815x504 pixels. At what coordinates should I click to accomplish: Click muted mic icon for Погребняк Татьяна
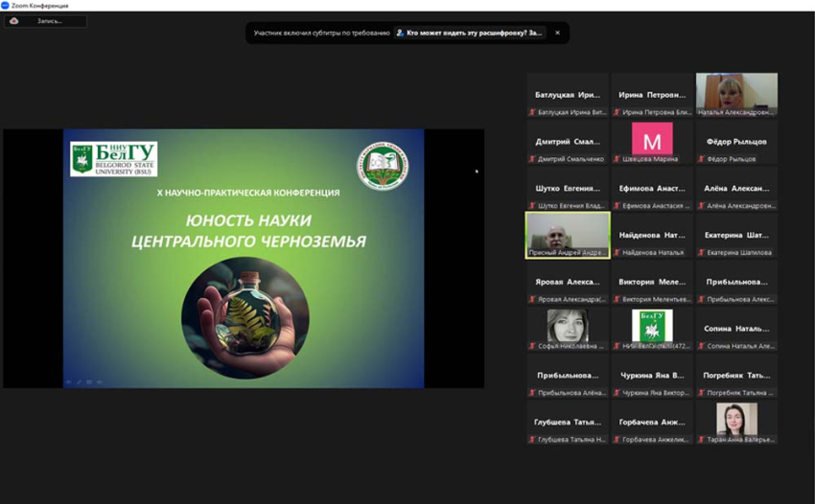coord(702,392)
